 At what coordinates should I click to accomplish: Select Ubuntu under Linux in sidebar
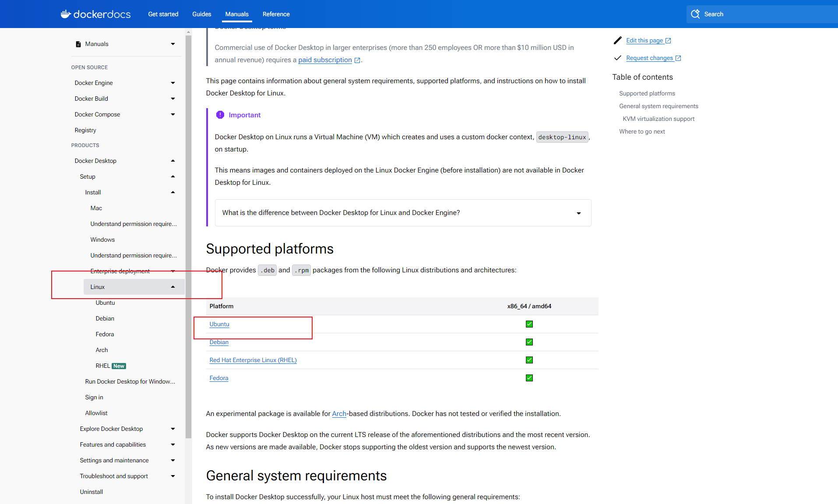coord(105,303)
